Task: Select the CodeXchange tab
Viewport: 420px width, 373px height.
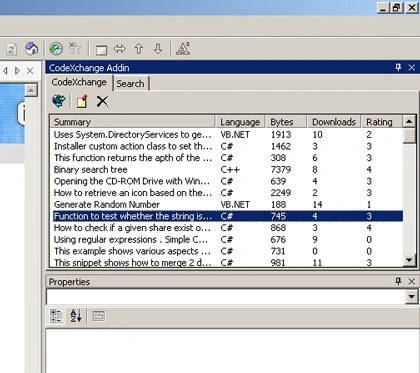Action: tap(79, 82)
